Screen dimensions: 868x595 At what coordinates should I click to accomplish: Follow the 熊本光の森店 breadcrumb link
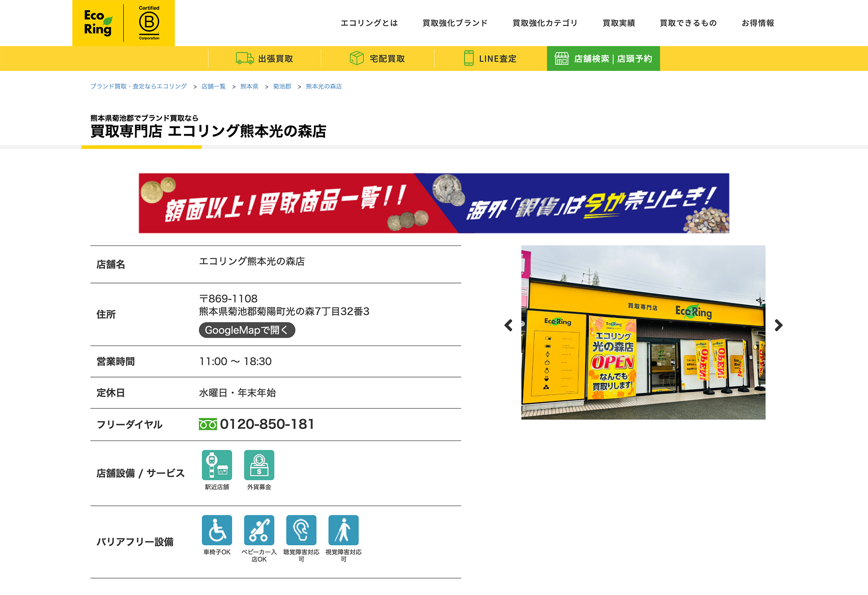tap(324, 86)
